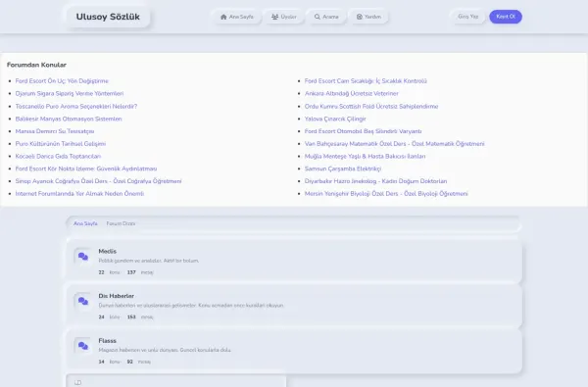Open Kocaeli Darıca Gıda Toptancıları topic

point(58,156)
